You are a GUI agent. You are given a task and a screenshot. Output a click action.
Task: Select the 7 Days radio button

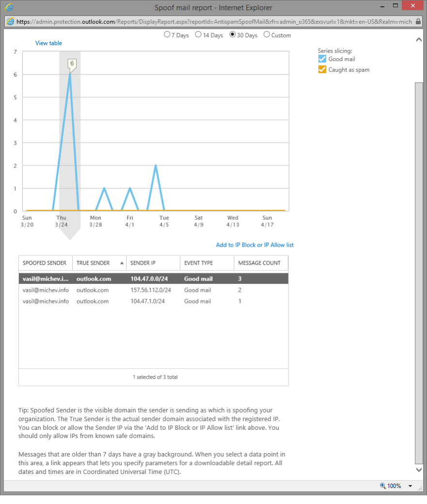167,34
